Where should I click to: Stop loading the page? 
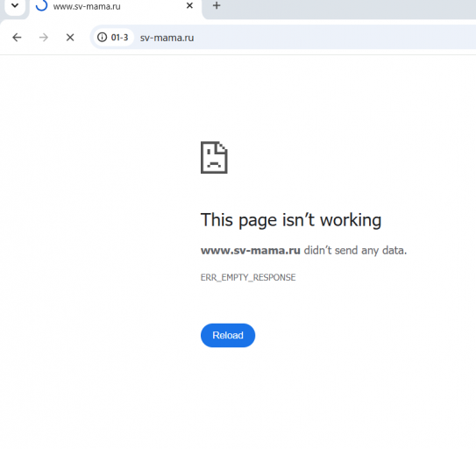point(70,38)
